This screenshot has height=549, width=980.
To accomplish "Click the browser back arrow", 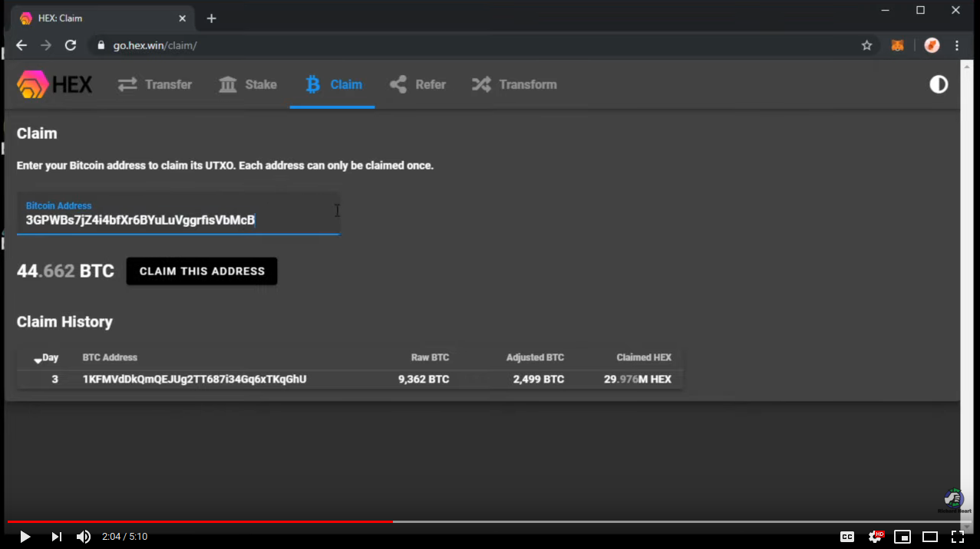I will click(x=21, y=45).
